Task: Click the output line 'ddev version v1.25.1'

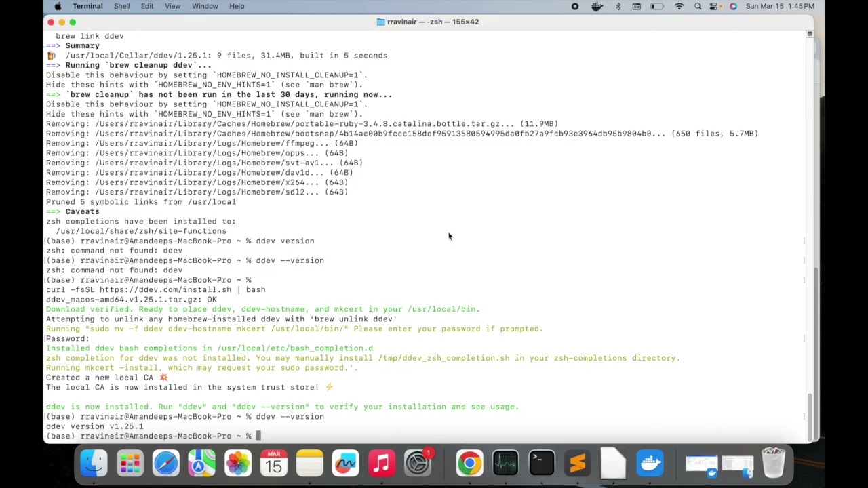Action: point(95,426)
